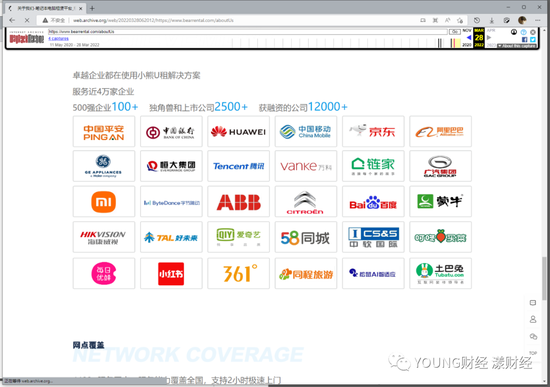
Task: Click the Alibaba logo card
Action: [x=441, y=132]
